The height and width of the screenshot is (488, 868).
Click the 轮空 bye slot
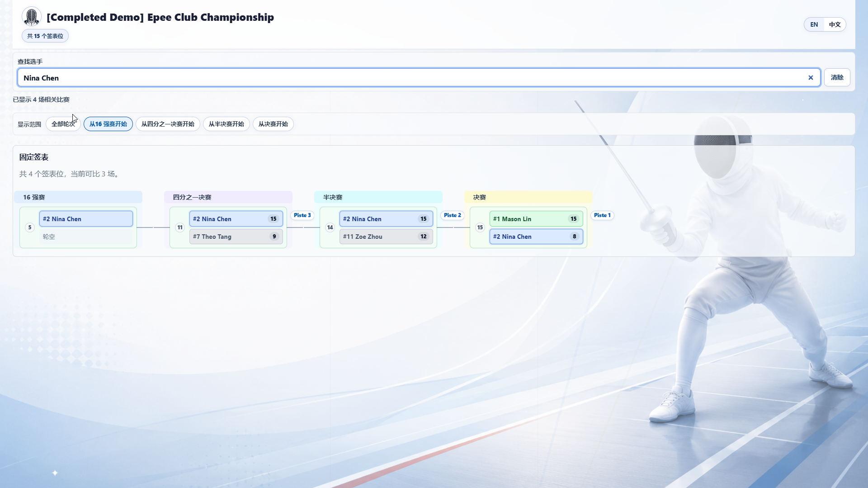pos(86,237)
